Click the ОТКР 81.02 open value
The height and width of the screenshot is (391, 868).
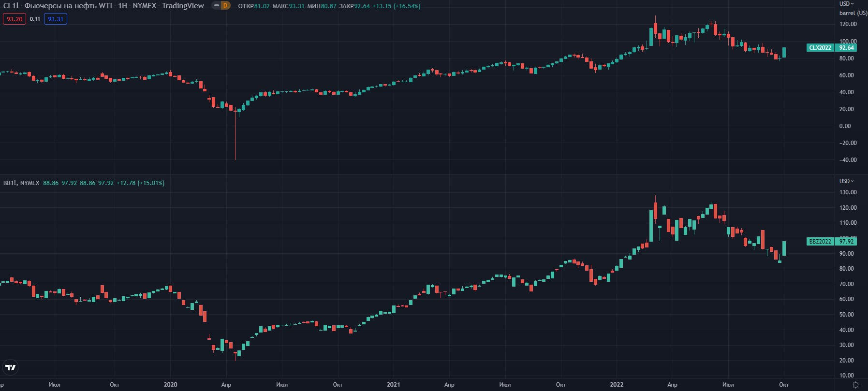(254, 6)
